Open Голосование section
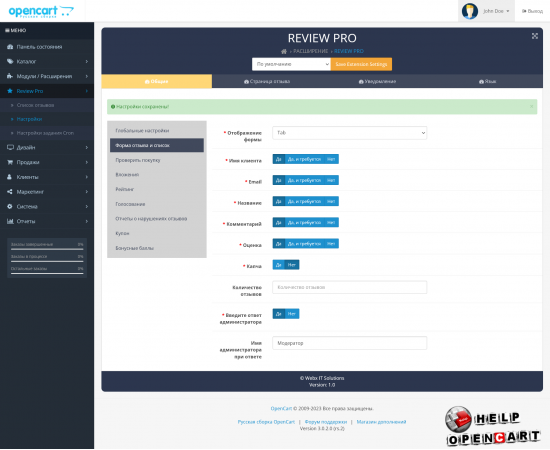The image size is (550, 450). click(x=157, y=204)
